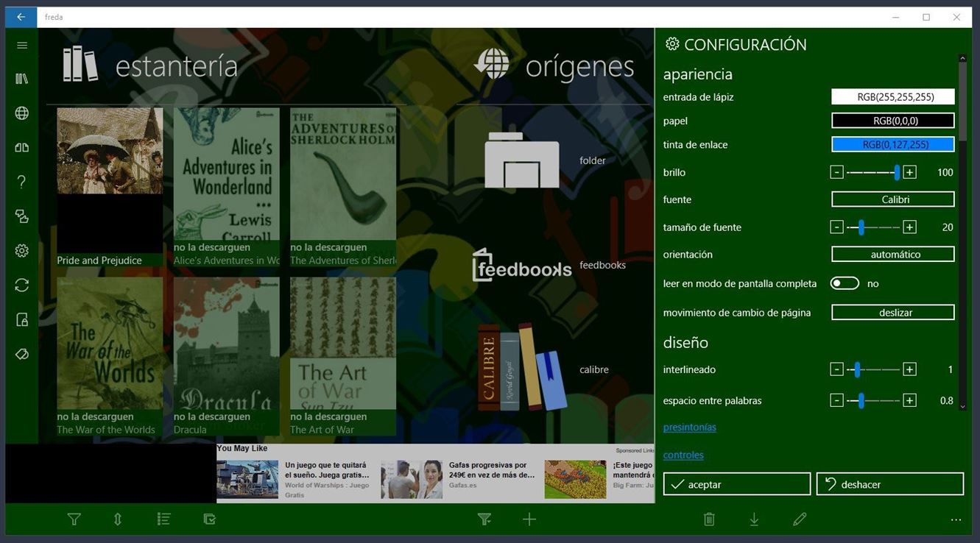This screenshot has height=543, width=980.
Task: Click the trash delete icon
Action: 709,519
